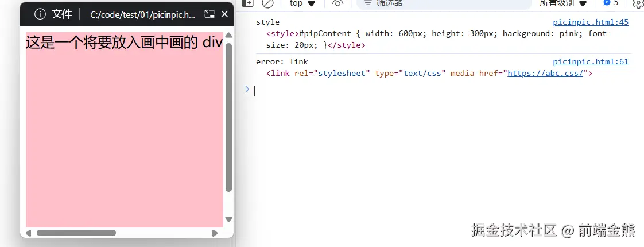The height and width of the screenshot is (247, 644).
Task: Open the https://abc.css/ link
Action: 545,73
